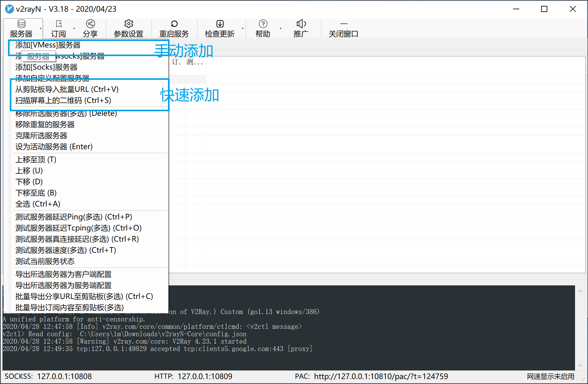Minimize the v2rayN window
The image size is (588, 384).
pos(516,9)
